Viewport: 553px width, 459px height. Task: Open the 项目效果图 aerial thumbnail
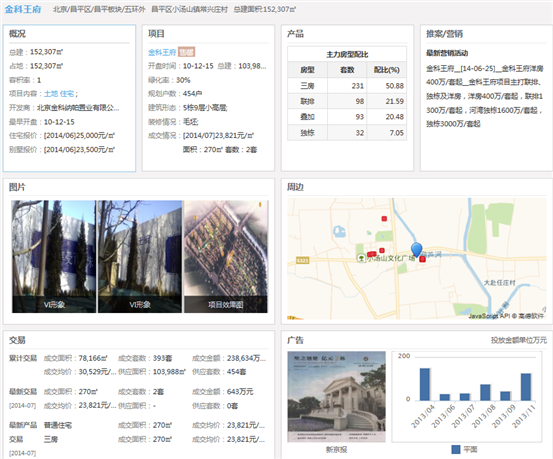tap(226, 256)
